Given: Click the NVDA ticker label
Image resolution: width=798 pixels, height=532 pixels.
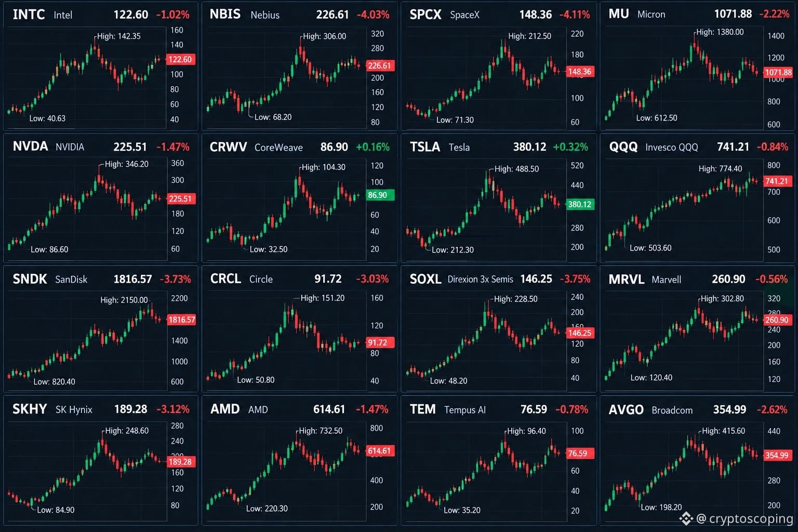Looking at the screenshot, I should pyautogui.click(x=30, y=147).
